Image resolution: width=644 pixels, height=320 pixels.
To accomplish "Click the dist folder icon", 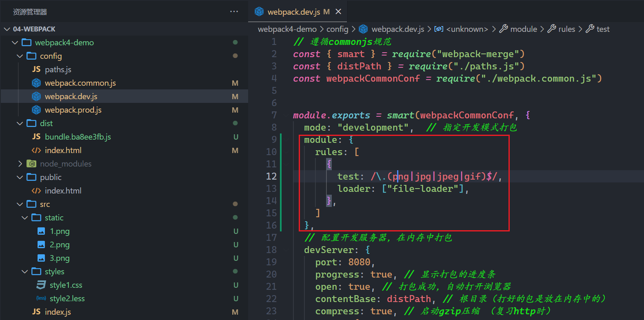I will click(x=31, y=123).
